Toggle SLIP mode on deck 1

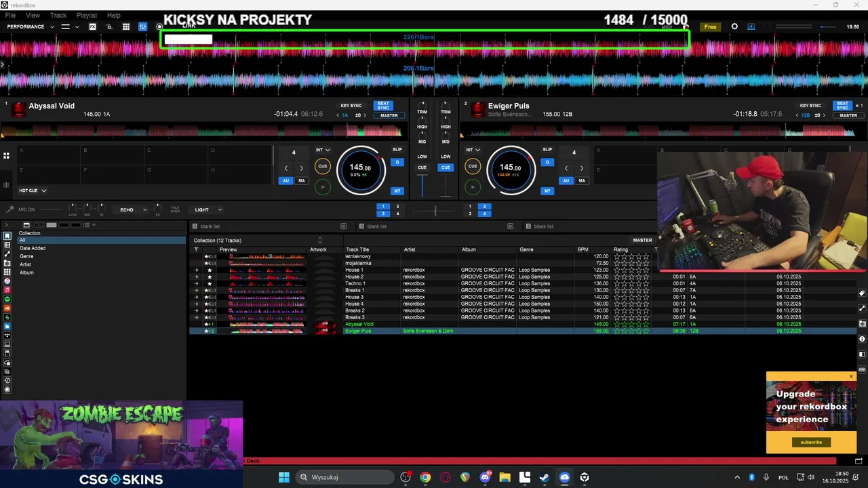tap(397, 149)
